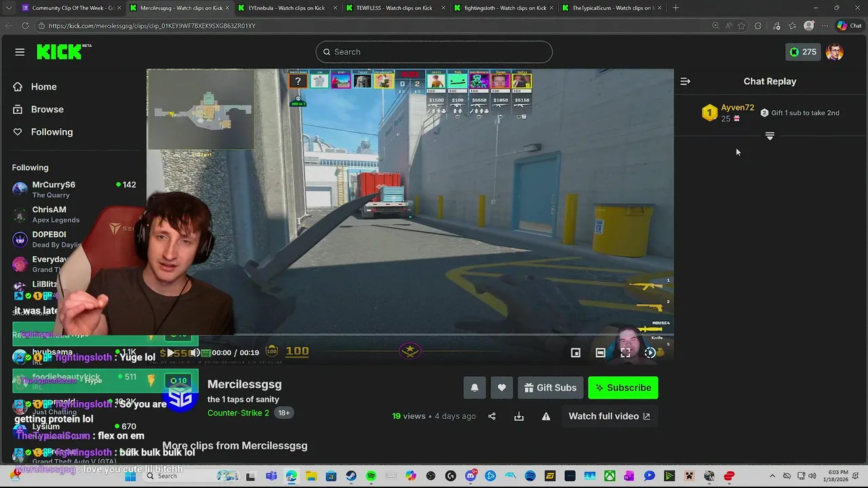Open Steam from taskbar

pos(351,476)
